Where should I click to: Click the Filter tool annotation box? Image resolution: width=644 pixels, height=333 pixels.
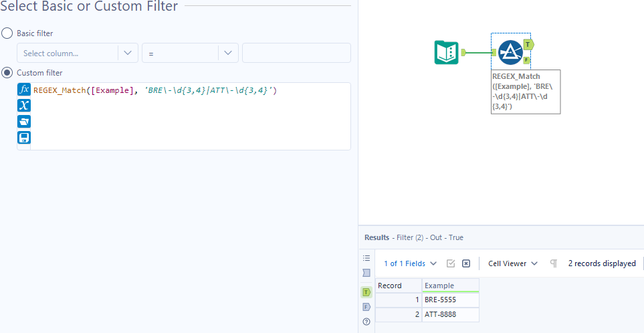[x=526, y=92]
